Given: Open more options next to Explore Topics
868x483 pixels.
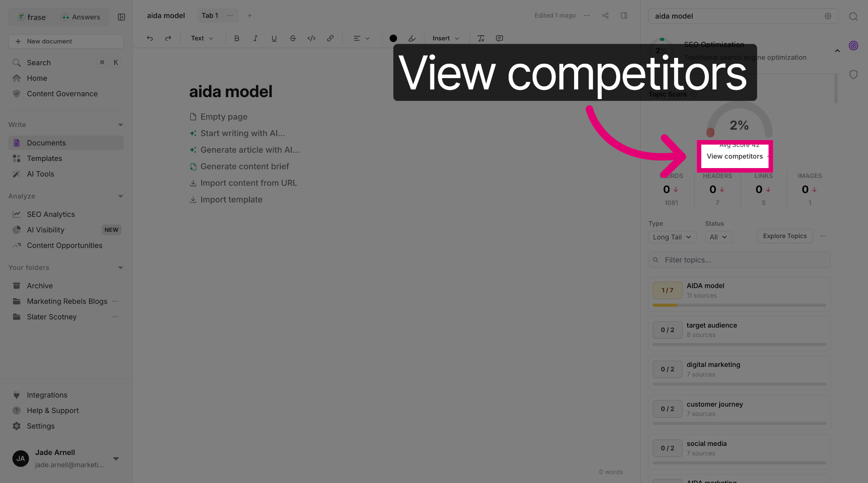Looking at the screenshot, I should pyautogui.click(x=823, y=236).
